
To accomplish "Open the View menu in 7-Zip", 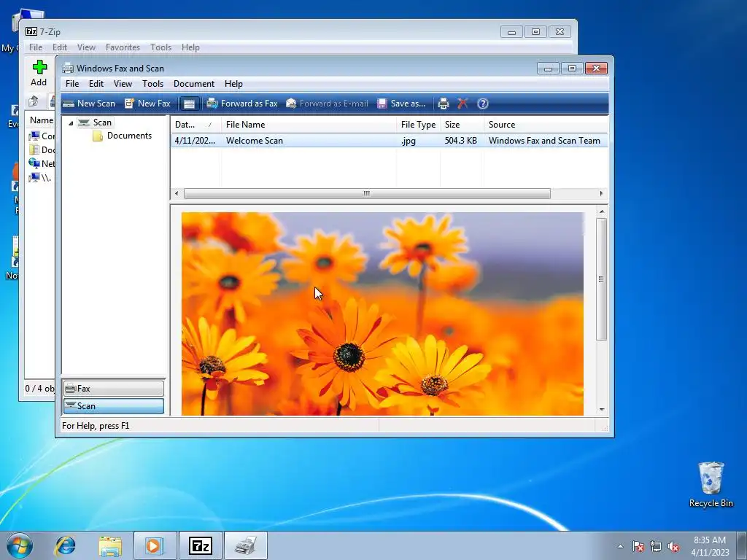I will [x=86, y=47].
